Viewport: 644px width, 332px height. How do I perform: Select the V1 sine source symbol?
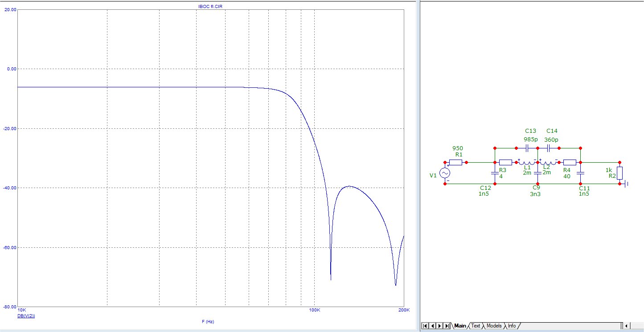445,173
